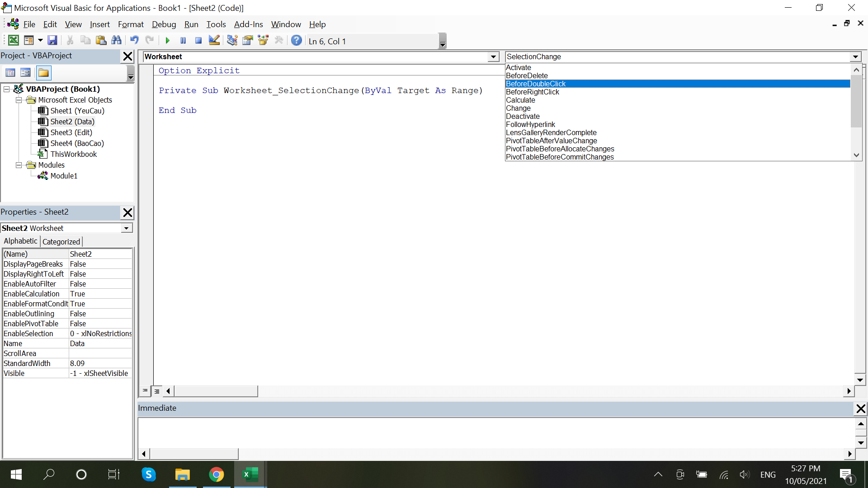Click the Visible property value cell
Image resolution: width=868 pixels, height=488 pixels.
(x=100, y=373)
